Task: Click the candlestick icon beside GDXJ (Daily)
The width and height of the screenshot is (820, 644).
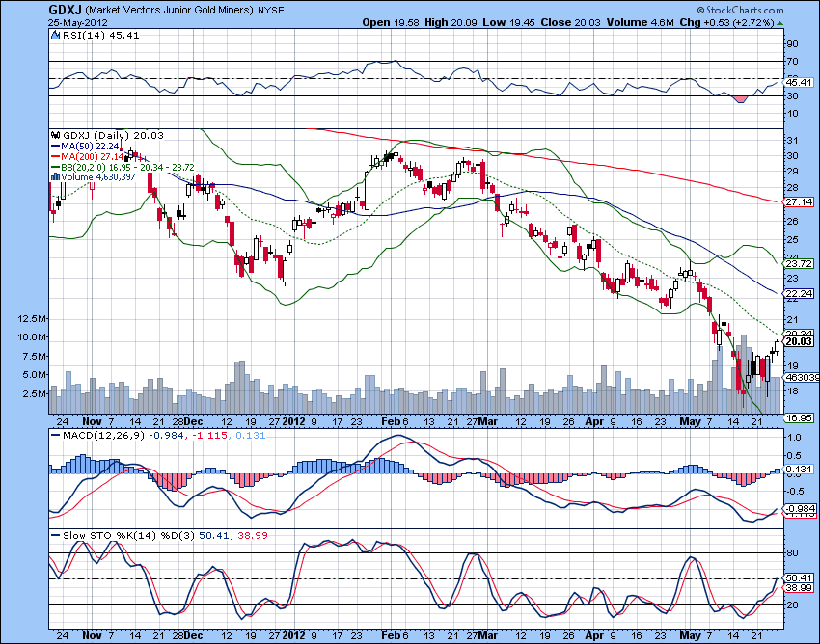Action: click(x=56, y=135)
